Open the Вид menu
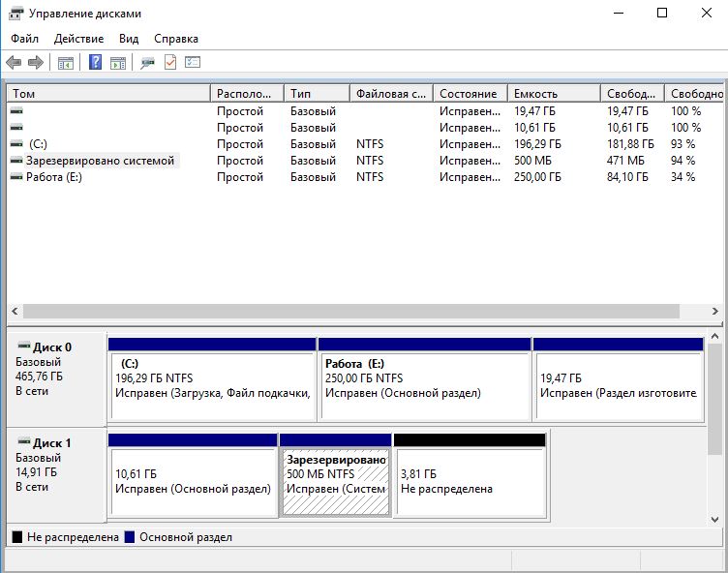 [129, 39]
